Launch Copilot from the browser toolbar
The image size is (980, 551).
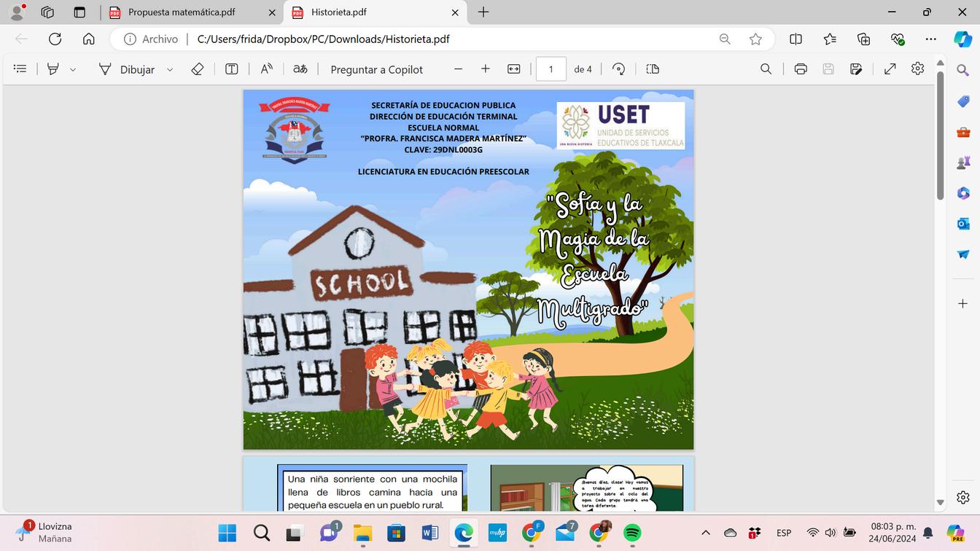point(963,39)
